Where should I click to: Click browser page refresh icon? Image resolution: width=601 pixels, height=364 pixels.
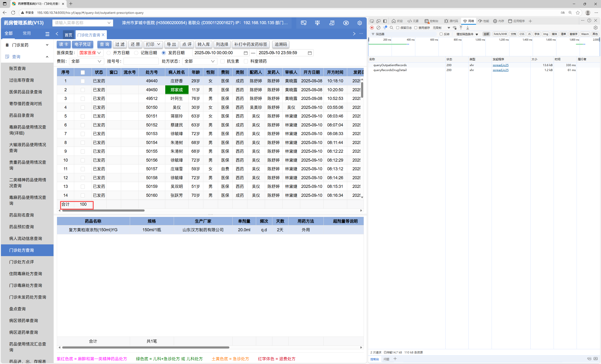[x=13, y=13]
